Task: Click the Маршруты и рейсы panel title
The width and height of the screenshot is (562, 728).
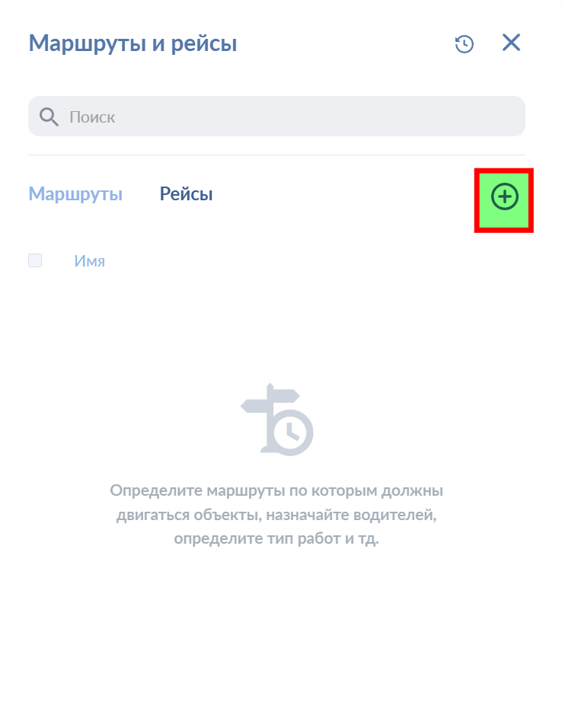Action: (x=133, y=43)
